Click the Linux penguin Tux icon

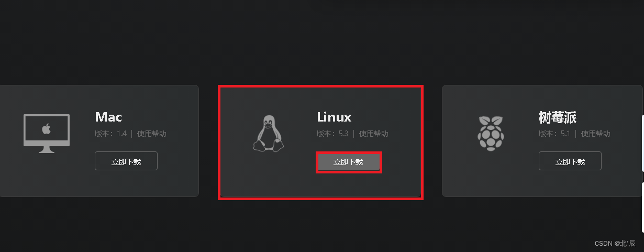pyautogui.click(x=269, y=133)
